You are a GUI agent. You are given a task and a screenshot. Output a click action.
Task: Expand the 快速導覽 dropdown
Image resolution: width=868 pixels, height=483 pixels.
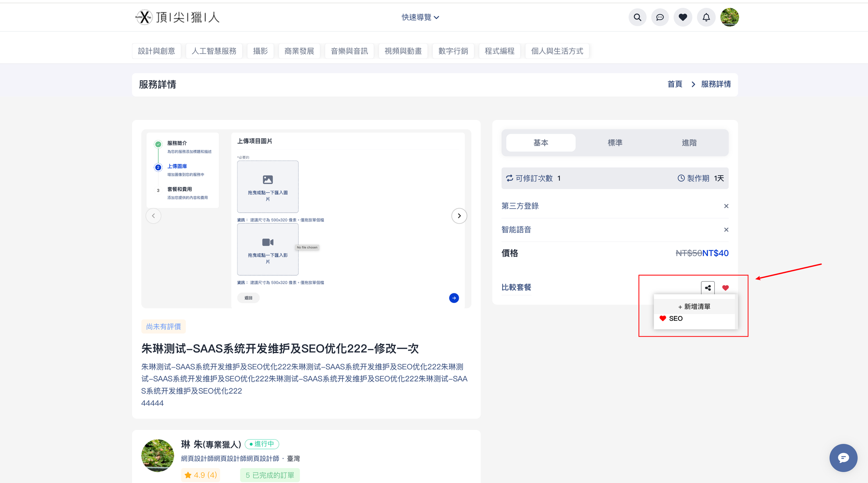(x=420, y=17)
